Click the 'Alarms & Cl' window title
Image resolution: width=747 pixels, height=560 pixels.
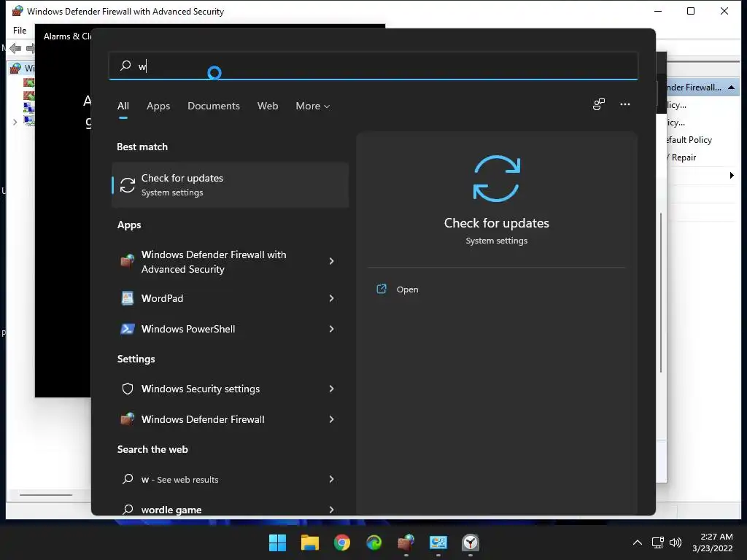click(x=67, y=36)
